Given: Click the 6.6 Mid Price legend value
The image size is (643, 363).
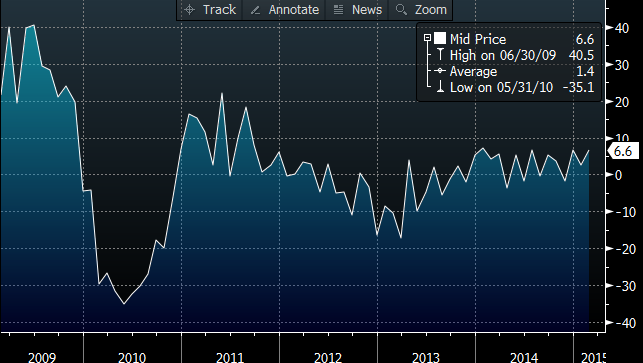Looking at the screenshot, I should [585, 39].
